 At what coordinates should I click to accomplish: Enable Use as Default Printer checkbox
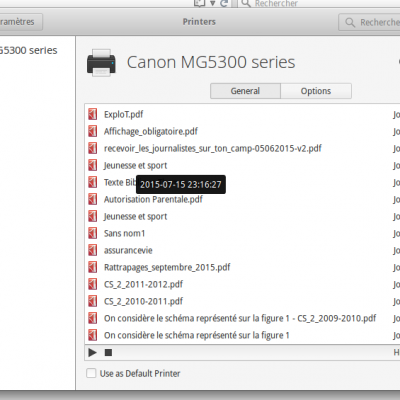tap(91, 373)
